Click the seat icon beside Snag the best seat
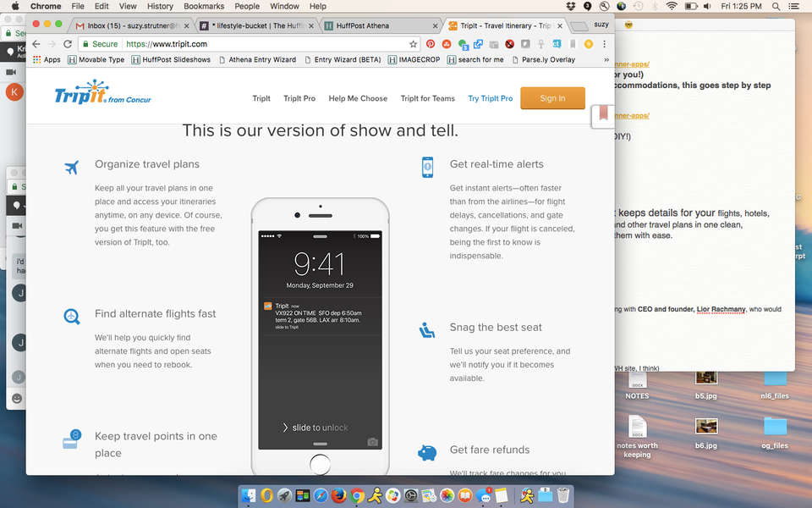The width and height of the screenshot is (812, 508). 426,330
